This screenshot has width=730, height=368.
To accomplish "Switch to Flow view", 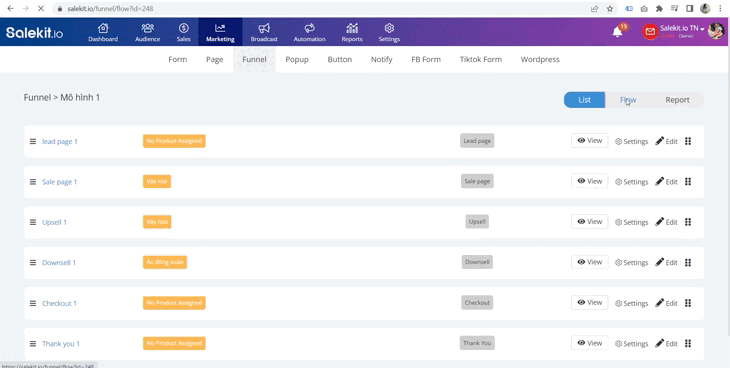I will click(628, 100).
